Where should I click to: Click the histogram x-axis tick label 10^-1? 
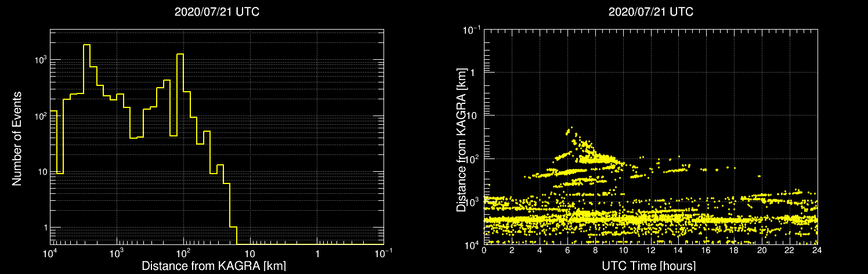[x=384, y=253]
